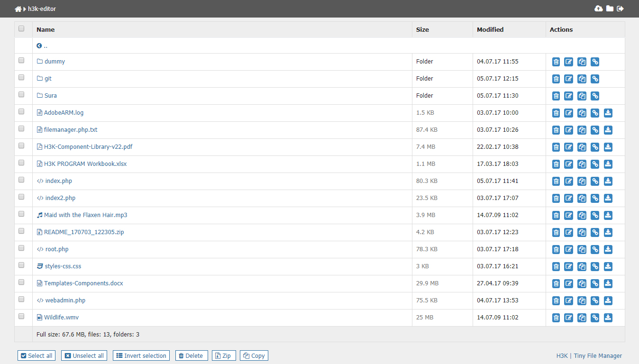
Task: Check the checkbox next to git folder
Action: (21, 77)
